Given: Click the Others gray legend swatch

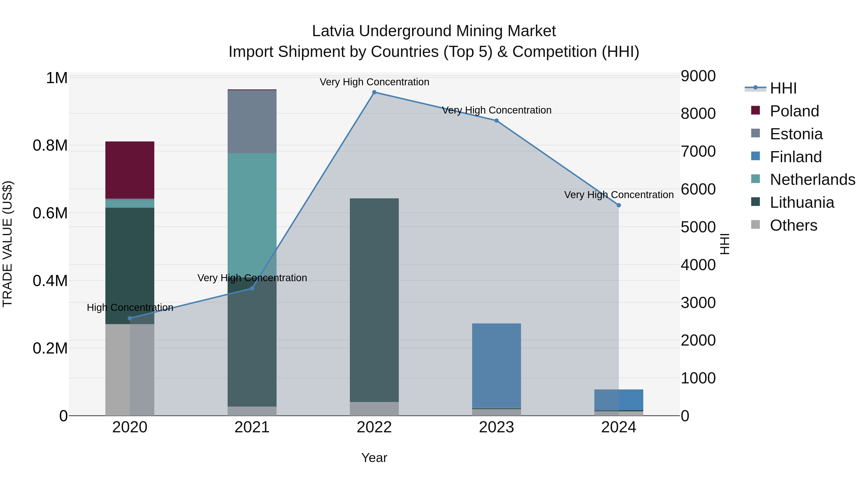Looking at the screenshot, I should [x=755, y=225].
